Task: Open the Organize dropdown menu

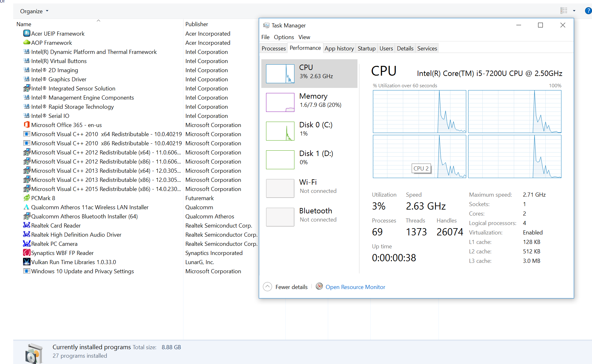Action: 34,11
